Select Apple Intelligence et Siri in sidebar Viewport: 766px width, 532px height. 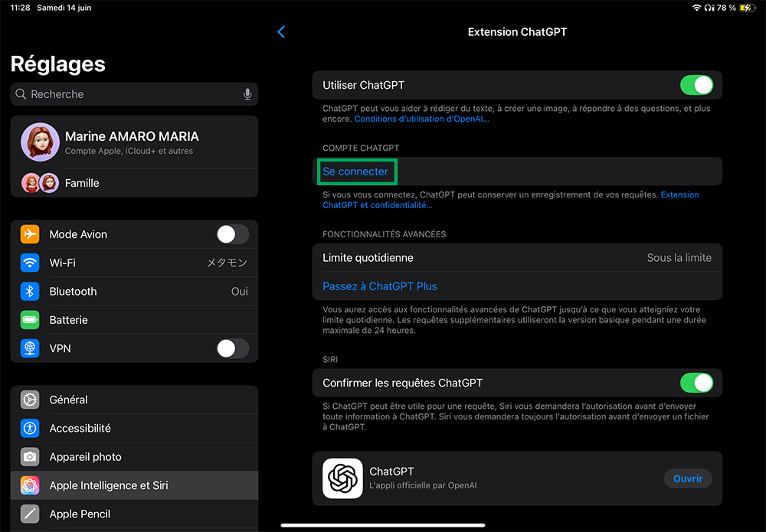pyautogui.click(x=109, y=485)
